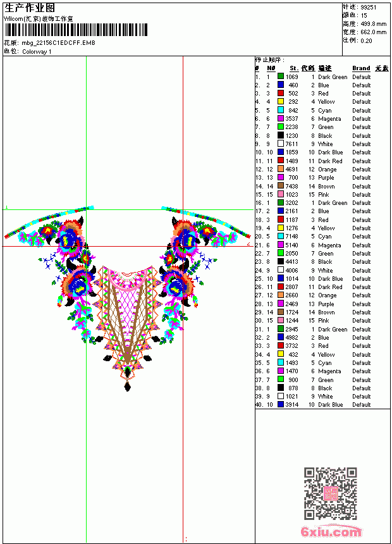Click the Dark Green swatch in row 1
Viewport: 392px width, 544px height.
pos(281,77)
